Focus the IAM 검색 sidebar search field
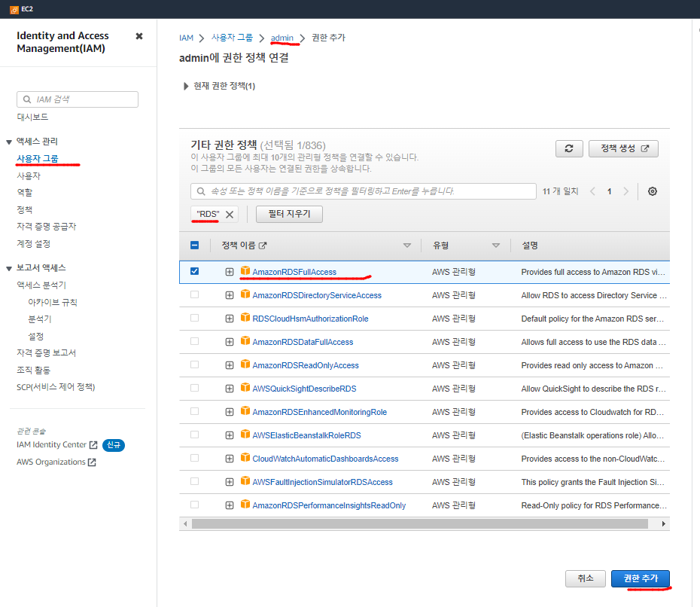This screenshot has height=607, width=700. (x=78, y=99)
